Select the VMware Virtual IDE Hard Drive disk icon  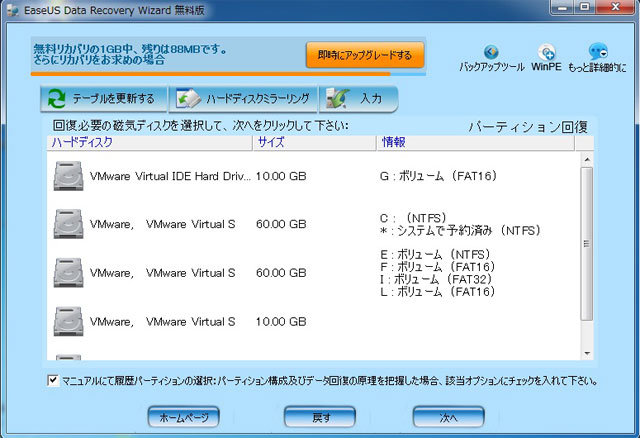[68, 176]
